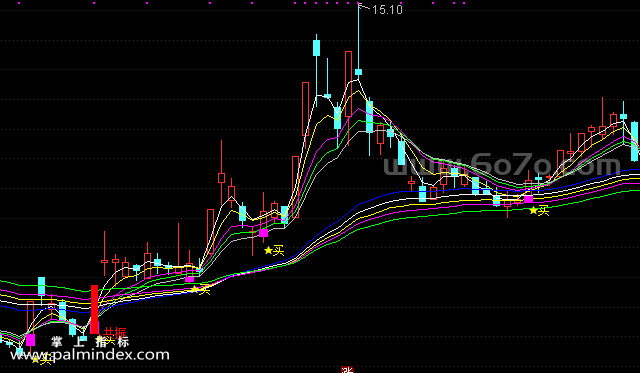Select the magenta square at the chart's far left
This screenshot has height=373, width=640.
tap(31, 340)
